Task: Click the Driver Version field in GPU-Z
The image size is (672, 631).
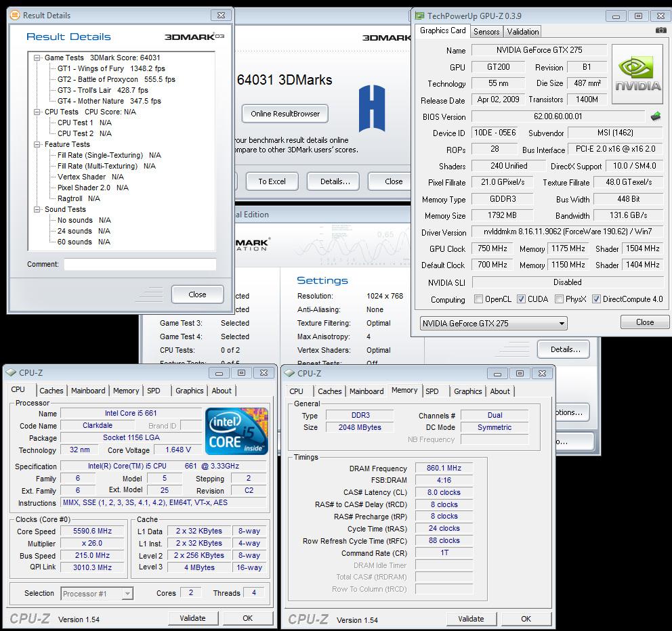Action: tap(568, 232)
